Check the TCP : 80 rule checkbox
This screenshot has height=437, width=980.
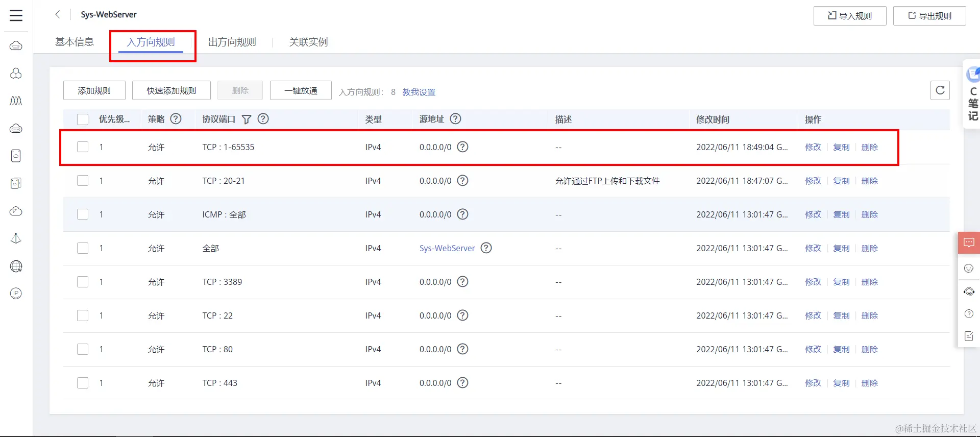pos(83,349)
